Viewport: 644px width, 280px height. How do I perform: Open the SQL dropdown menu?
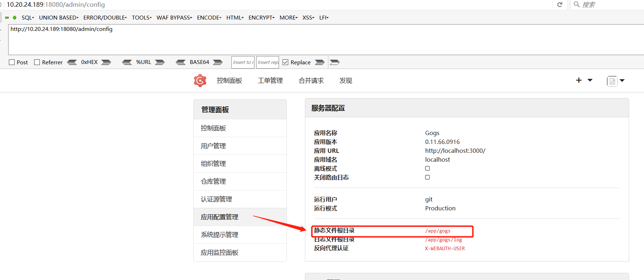[28, 17]
